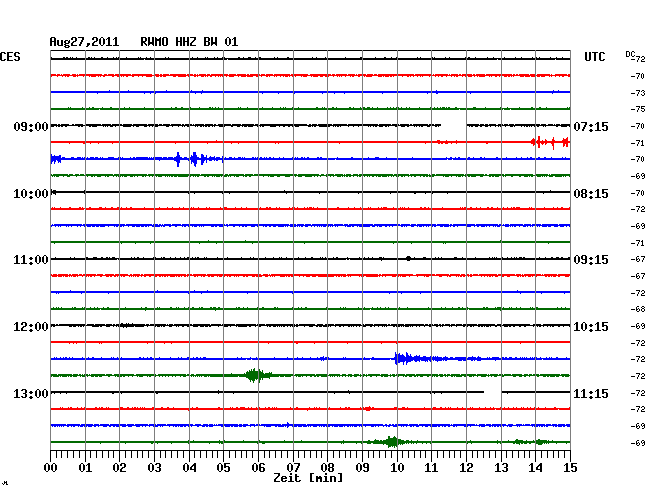The image size is (650, 494).
Task: Click the 11:15 UTC time label
Action: click(591, 393)
